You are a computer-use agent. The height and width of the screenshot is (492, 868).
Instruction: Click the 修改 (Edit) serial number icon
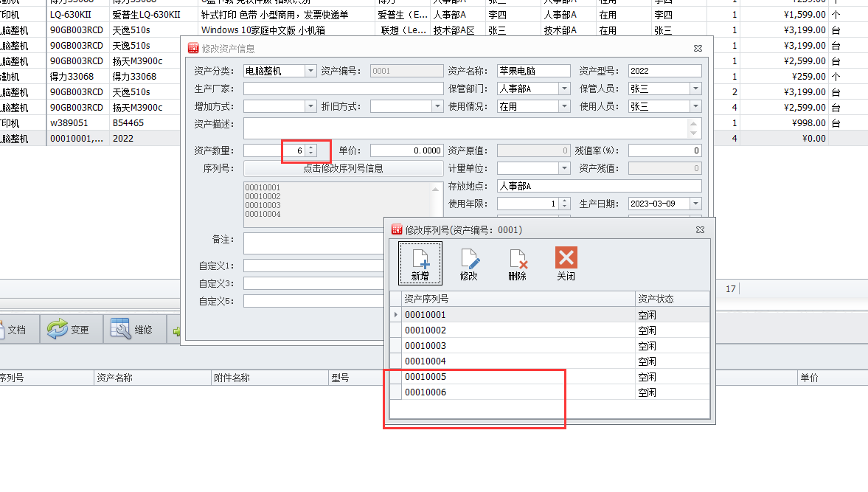468,263
